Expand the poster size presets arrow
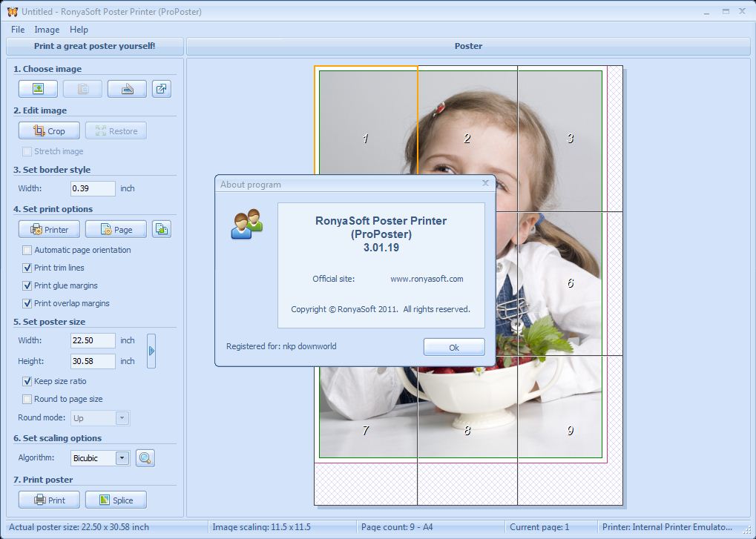Screen dimensions: 756x539 [152, 350]
